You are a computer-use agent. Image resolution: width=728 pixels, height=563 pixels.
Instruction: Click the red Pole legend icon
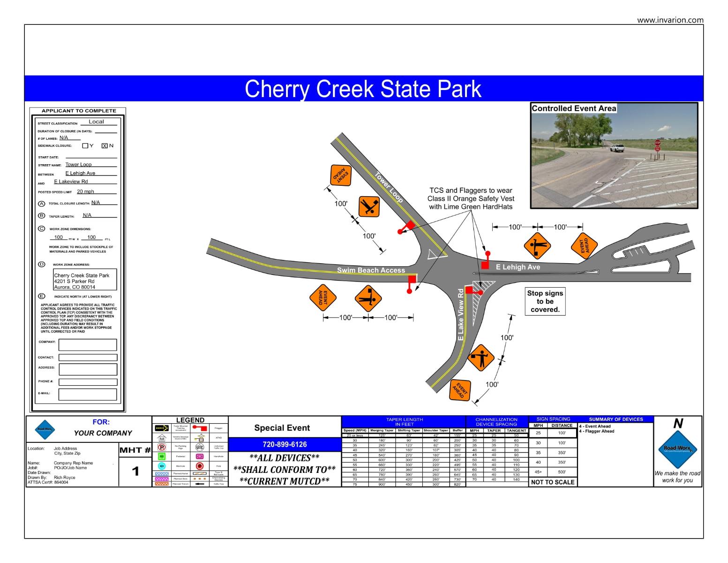click(x=200, y=466)
